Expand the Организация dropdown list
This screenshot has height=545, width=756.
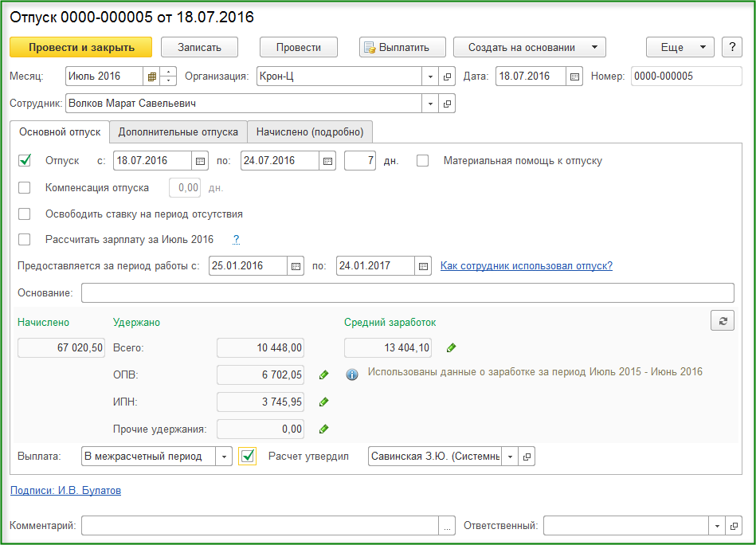[x=430, y=76]
